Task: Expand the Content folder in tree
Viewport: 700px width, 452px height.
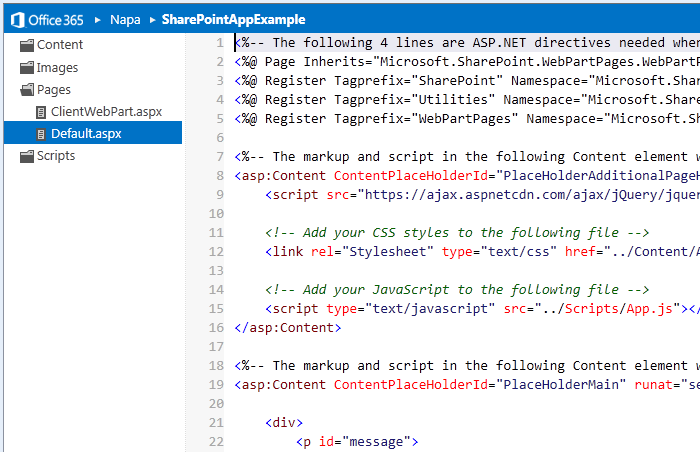Action: 60,45
